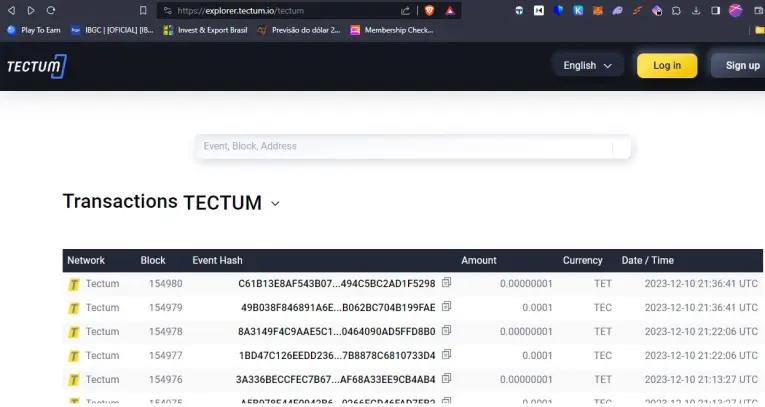Open the MetaMask fox extension
The width and height of the screenshot is (765, 407).
[598, 10]
